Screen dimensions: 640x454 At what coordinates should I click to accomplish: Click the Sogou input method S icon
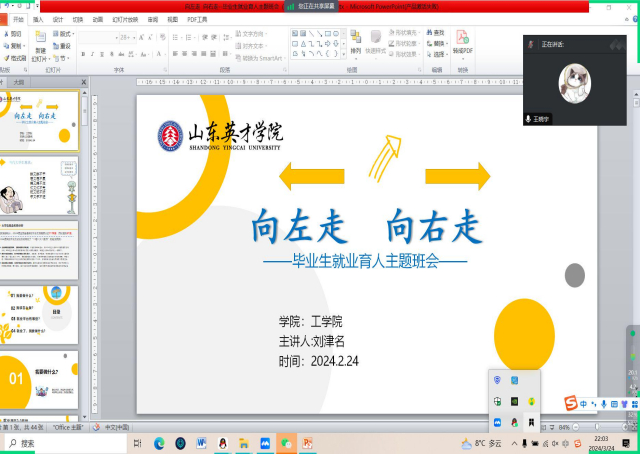point(568,404)
